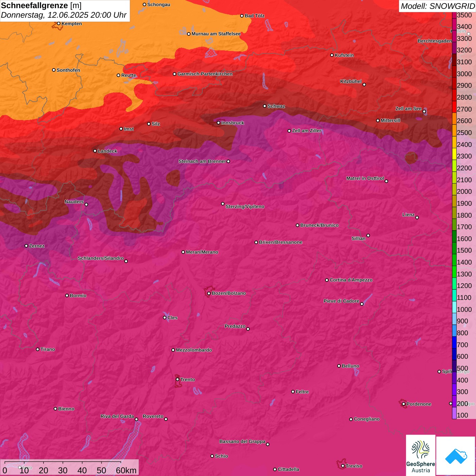Image resolution: width=476 pixels, height=476 pixels.
Task: Click the Innsbruck city marker
Action: click(x=218, y=123)
